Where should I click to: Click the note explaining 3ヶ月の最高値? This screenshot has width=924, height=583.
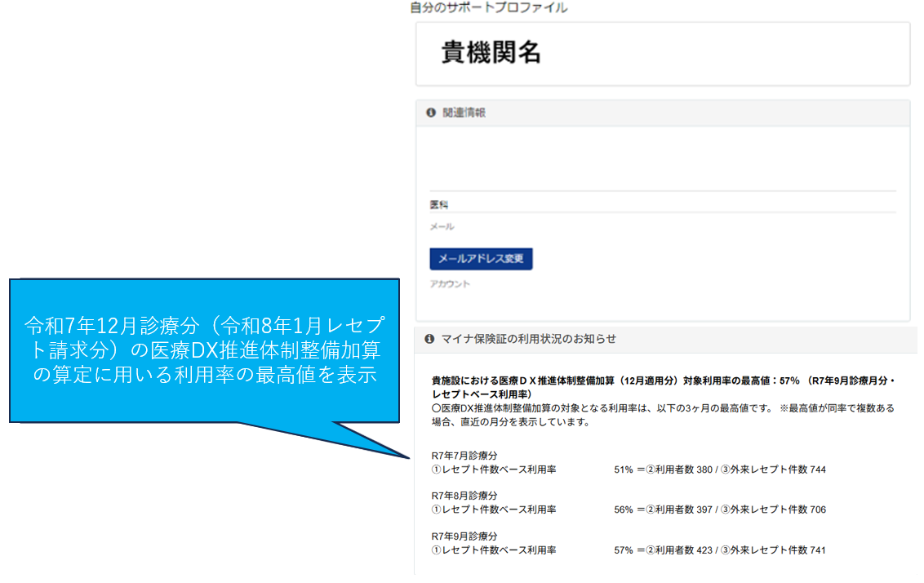click(663, 416)
